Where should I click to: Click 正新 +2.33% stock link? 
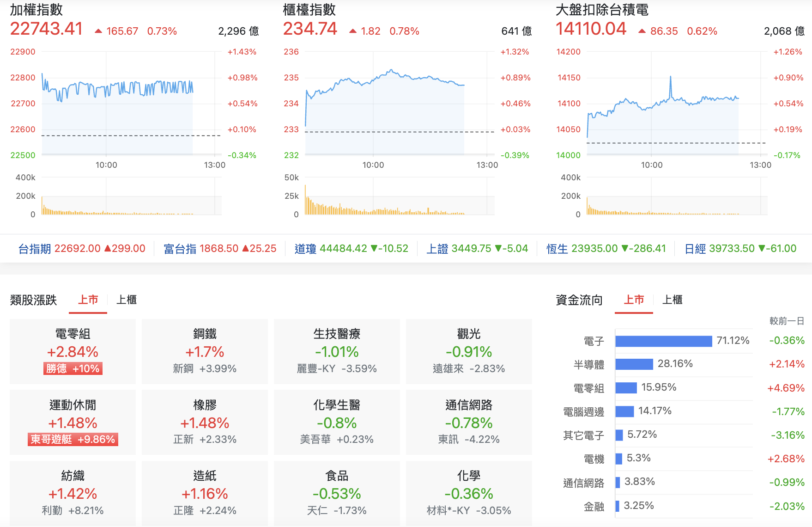(205, 439)
